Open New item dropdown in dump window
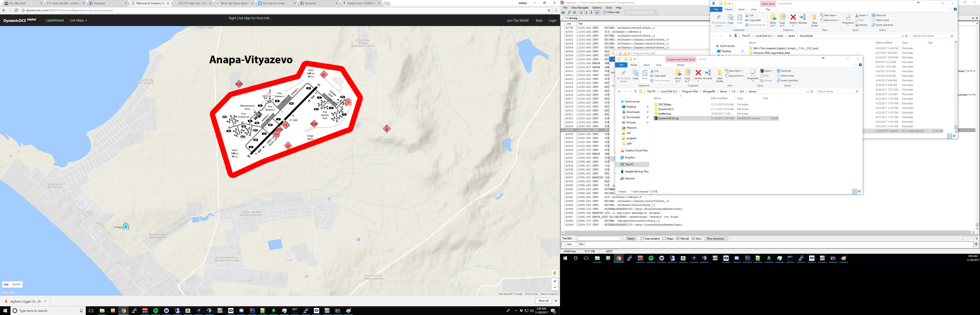The height and width of the screenshot is (315, 980). (733, 71)
